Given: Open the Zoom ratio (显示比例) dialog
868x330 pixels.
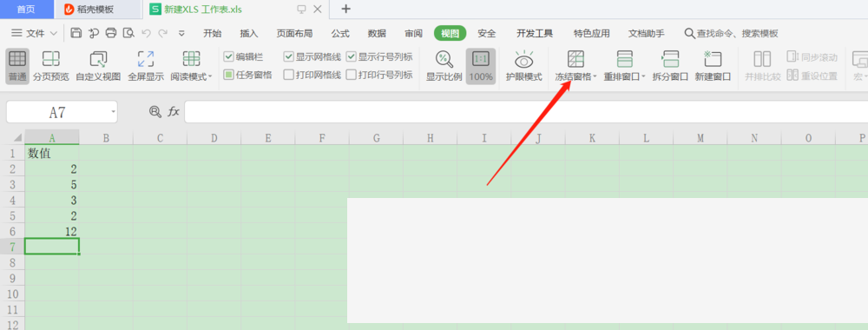Looking at the screenshot, I should [x=444, y=66].
